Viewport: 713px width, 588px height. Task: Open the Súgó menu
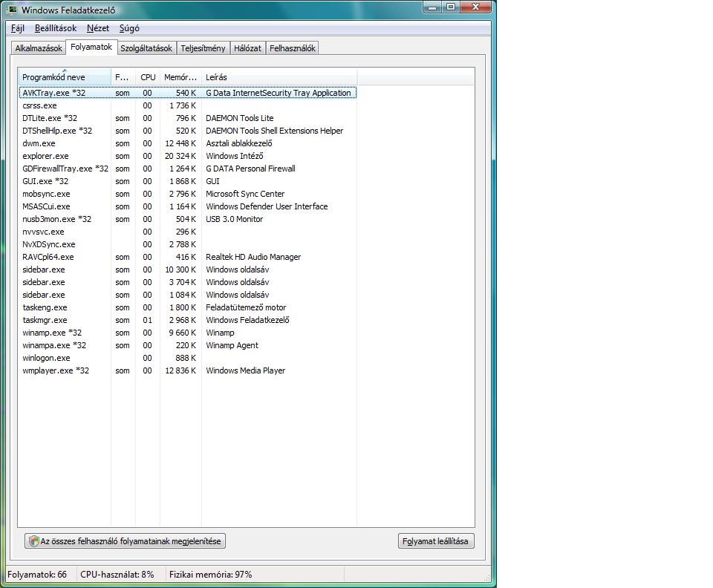coord(129,28)
